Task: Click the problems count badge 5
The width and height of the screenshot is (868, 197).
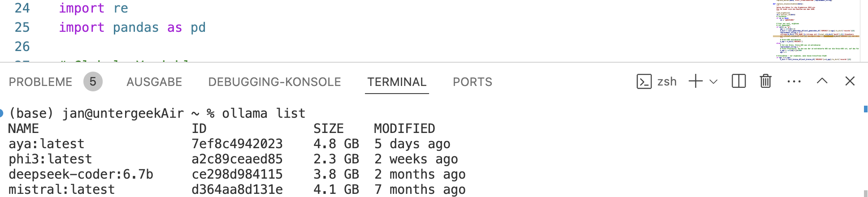Action: 93,81
